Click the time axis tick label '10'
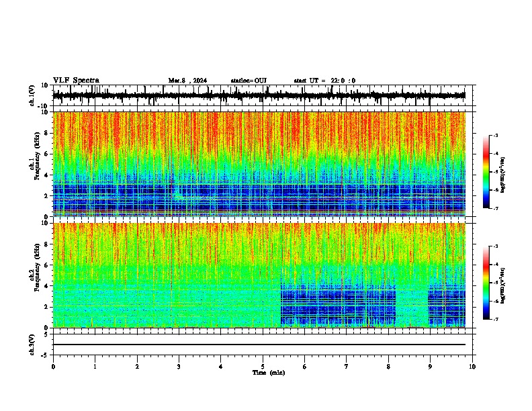This screenshot has height=411, width=532. [472, 367]
